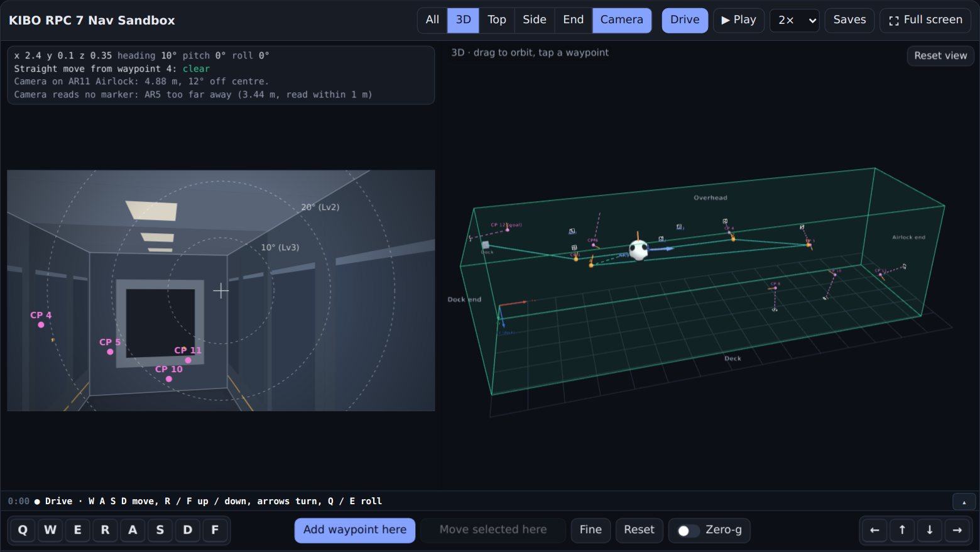Toggle Drive mode off
980x552 pixels.
[x=685, y=20]
